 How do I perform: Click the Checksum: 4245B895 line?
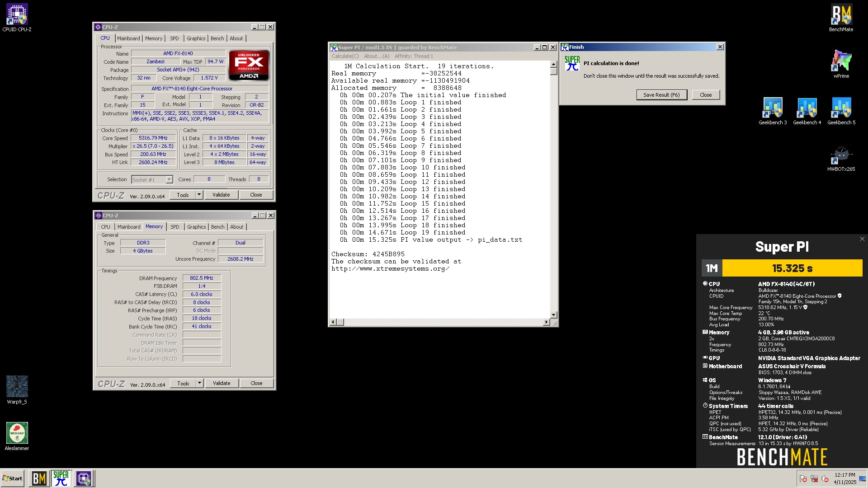tap(368, 254)
